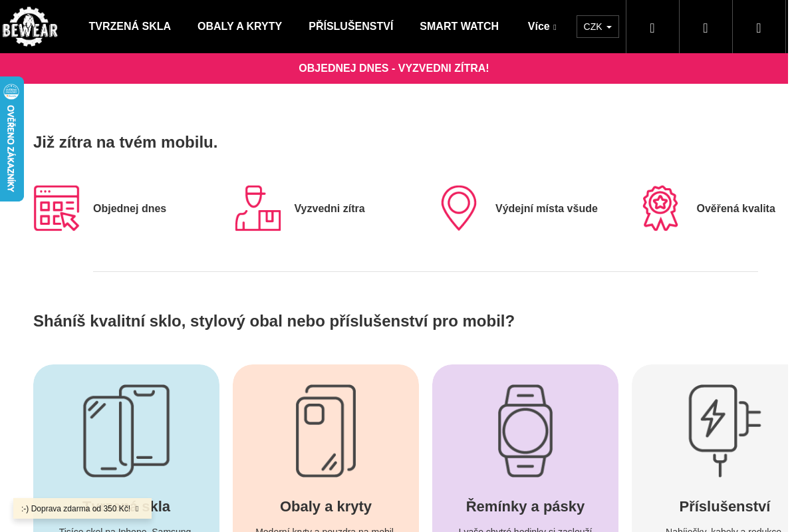Click the Bewear logo

[x=30, y=27]
